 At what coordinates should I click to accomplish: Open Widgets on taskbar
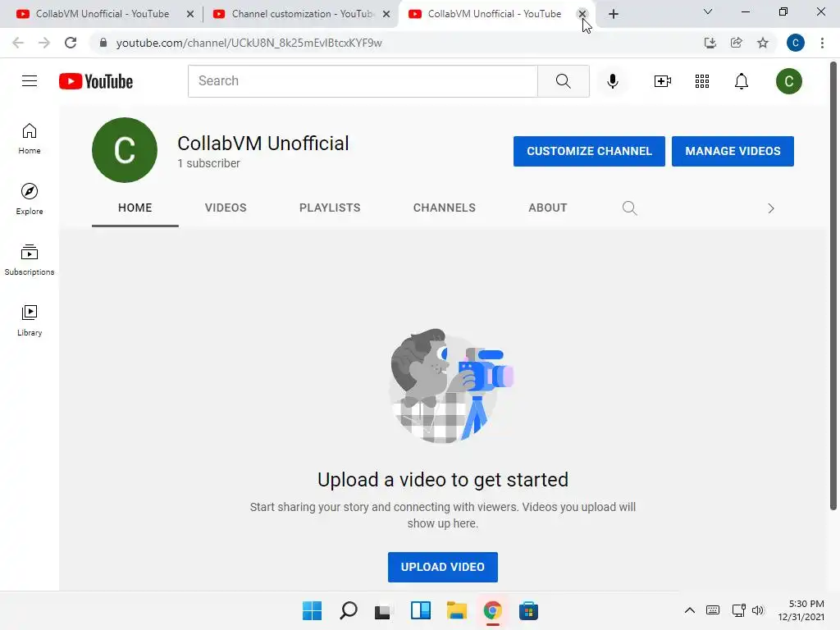421,610
